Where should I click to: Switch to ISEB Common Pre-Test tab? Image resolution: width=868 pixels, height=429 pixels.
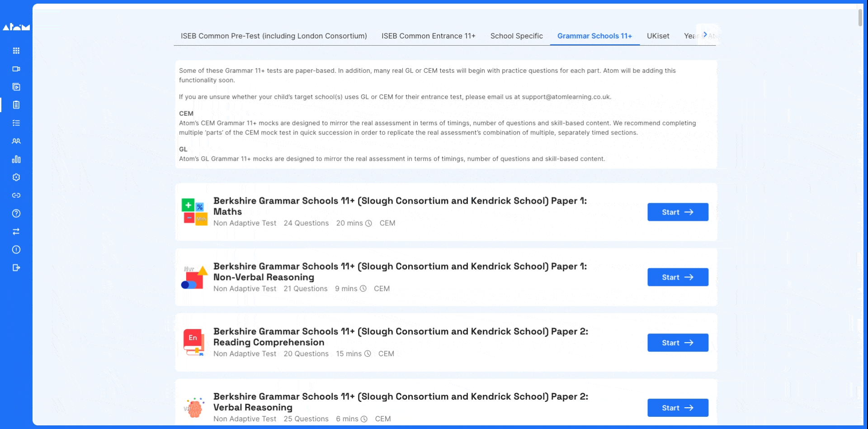click(274, 36)
